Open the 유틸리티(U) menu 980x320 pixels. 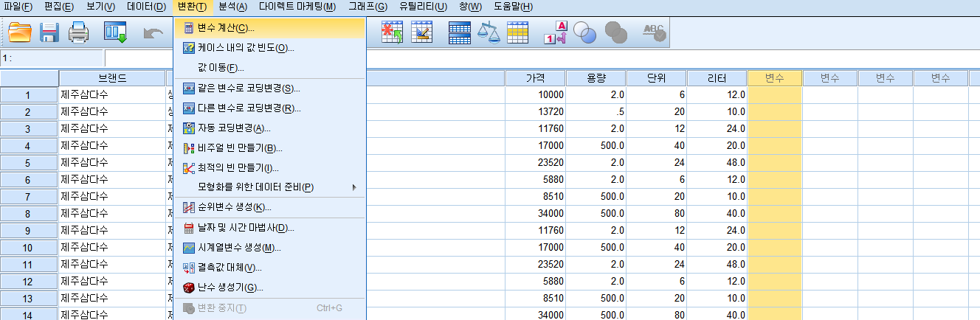423,7
